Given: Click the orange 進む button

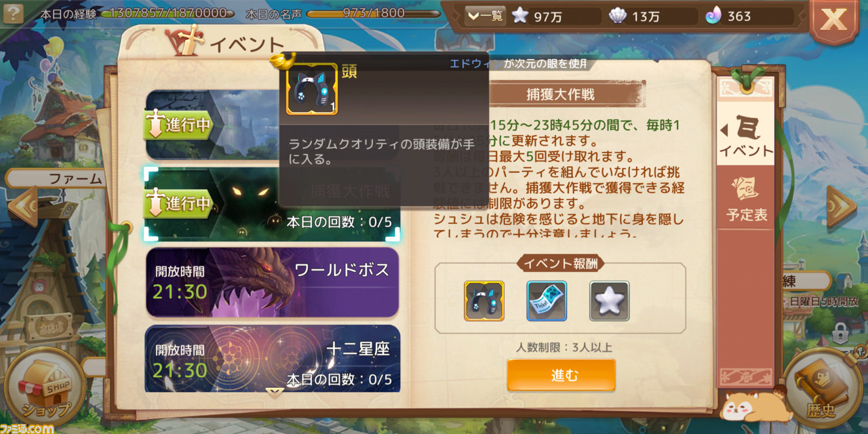Looking at the screenshot, I should coord(561,375).
